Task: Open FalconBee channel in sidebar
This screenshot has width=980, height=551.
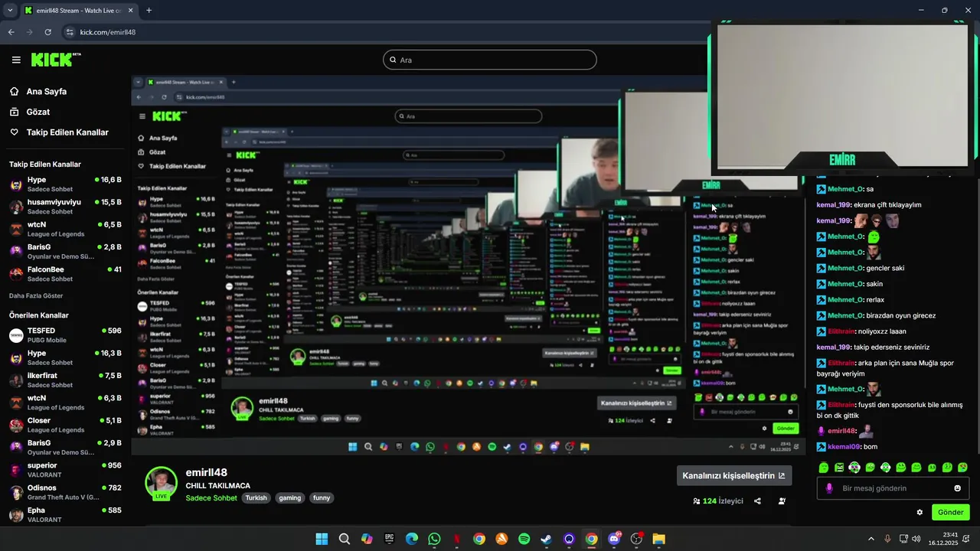Action: (65, 274)
